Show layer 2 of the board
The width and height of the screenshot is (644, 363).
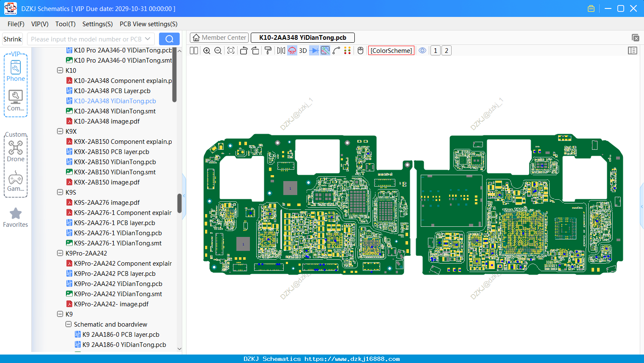(x=447, y=50)
